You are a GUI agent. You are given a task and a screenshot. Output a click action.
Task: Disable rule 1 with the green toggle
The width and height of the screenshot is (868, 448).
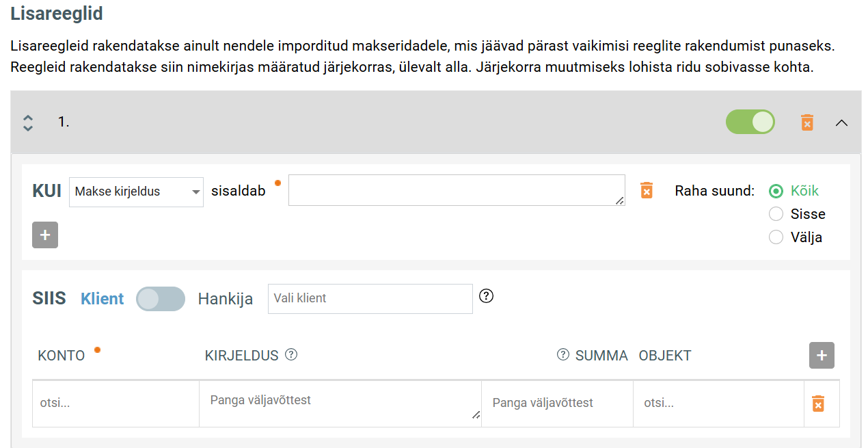click(750, 122)
